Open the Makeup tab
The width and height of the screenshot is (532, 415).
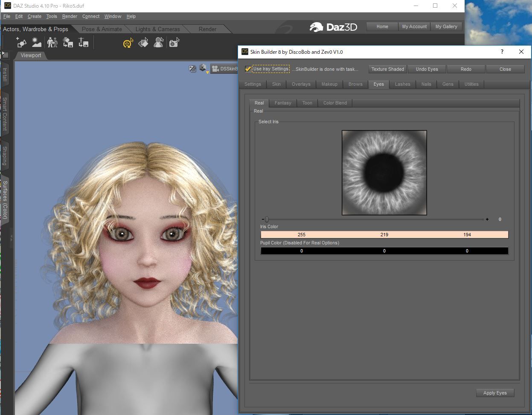point(329,84)
